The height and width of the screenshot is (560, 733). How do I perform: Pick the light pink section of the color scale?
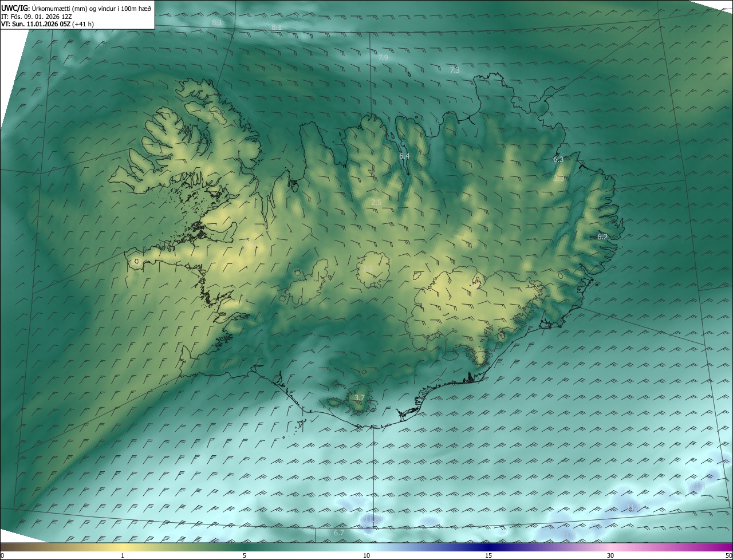pos(610,547)
